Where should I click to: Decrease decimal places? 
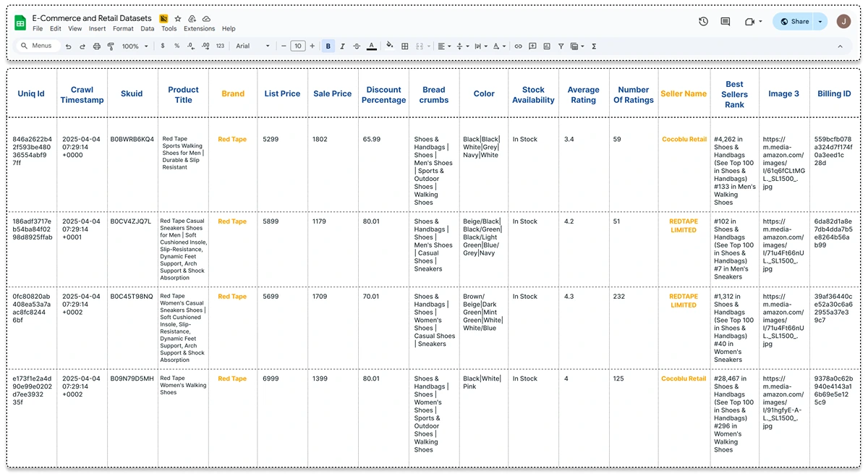190,46
